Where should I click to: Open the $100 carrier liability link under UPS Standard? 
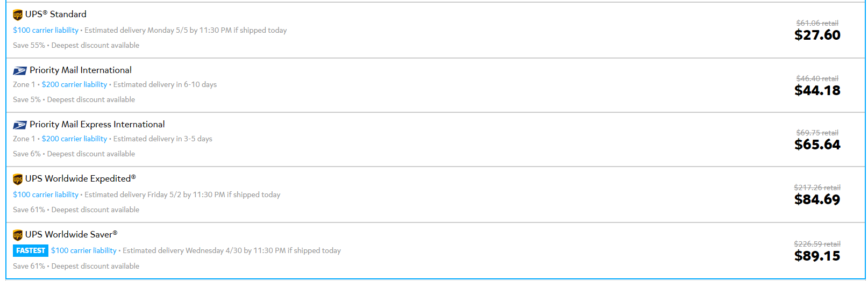(46, 30)
